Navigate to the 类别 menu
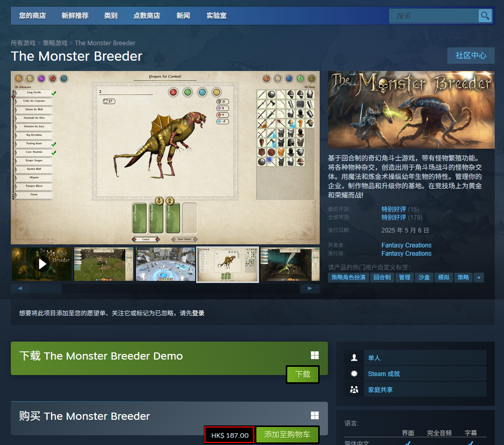Image resolution: width=504 pixels, height=445 pixels. (x=111, y=15)
